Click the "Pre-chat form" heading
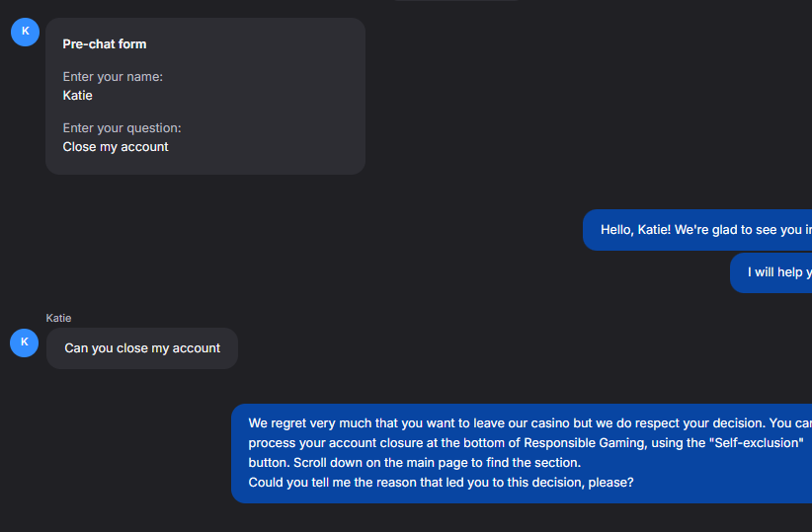Screen dimensions: 812x532 click(x=104, y=44)
